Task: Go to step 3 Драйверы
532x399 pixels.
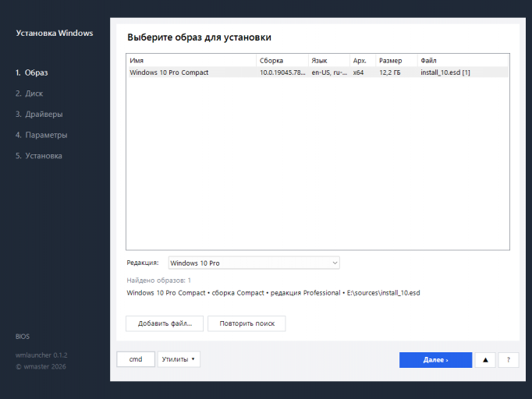Action: tap(39, 115)
